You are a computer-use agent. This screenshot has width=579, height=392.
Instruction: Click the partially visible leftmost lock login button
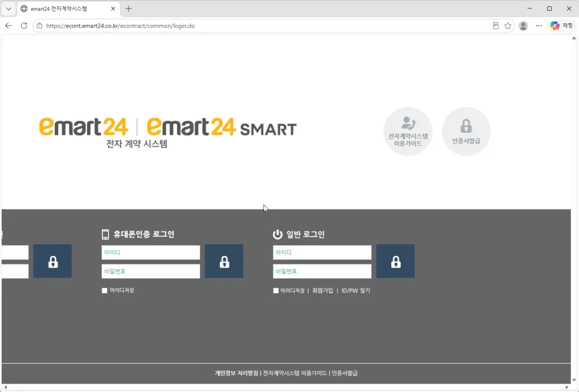pyautogui.click(x=53, y=261)
